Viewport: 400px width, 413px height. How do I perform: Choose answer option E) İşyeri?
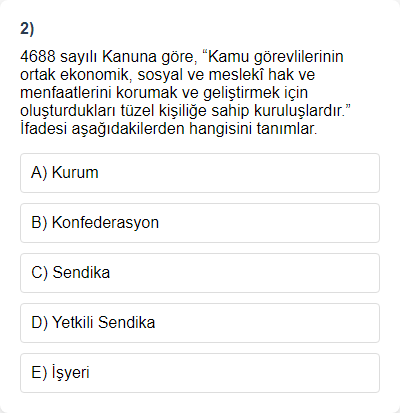tap(200, 373)
